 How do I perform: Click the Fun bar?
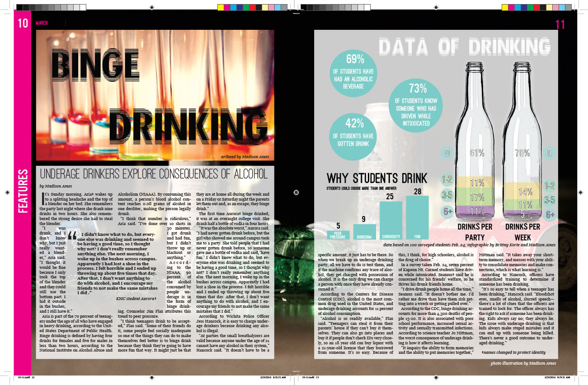pos(417,217)
